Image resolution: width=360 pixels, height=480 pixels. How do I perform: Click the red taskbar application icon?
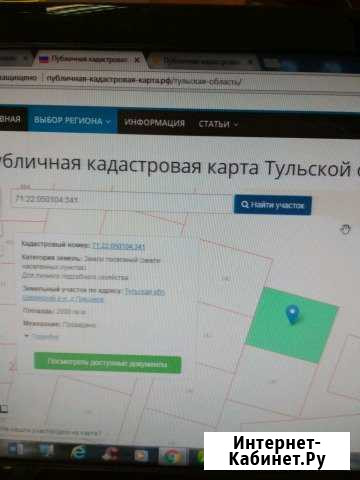tap(110, 454)
